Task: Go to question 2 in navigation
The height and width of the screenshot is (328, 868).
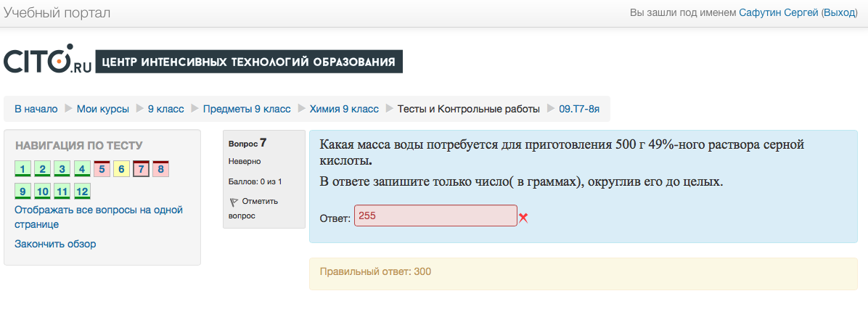Action: coord(42,169)
